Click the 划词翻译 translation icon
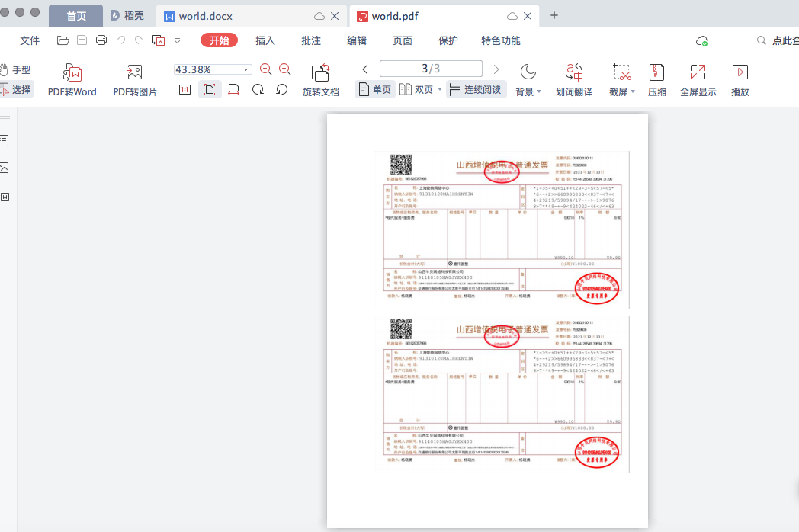 click(574, 79)
